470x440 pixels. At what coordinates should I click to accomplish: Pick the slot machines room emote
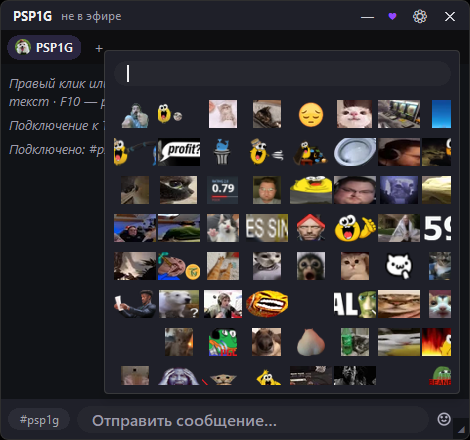[399, 114]
